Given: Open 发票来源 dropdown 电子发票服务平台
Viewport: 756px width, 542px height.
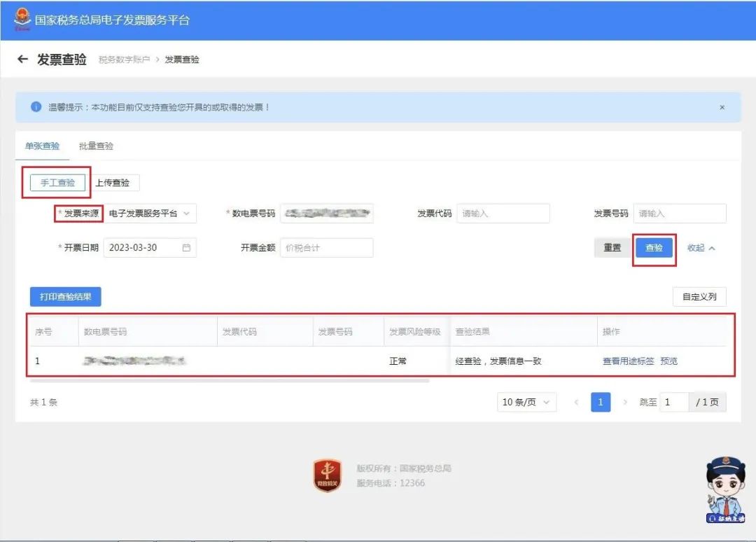Looking at the screenshot, I should coord(150,213).
